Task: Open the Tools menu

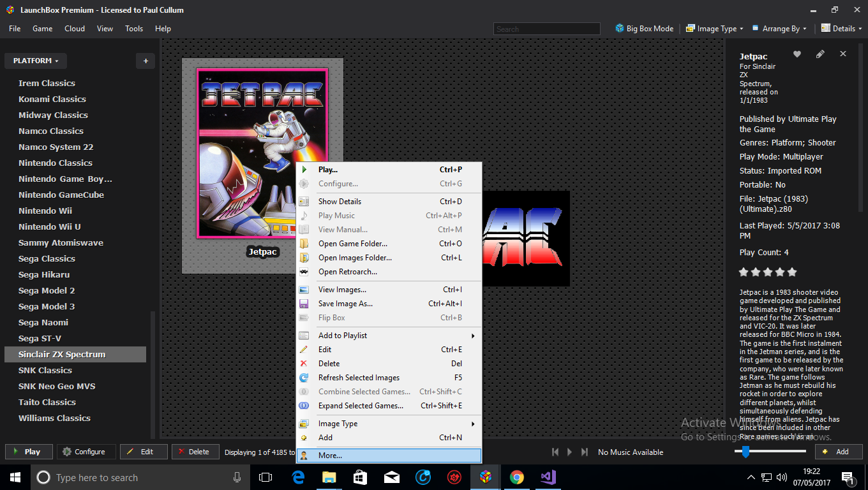Action: coord(134,29)
